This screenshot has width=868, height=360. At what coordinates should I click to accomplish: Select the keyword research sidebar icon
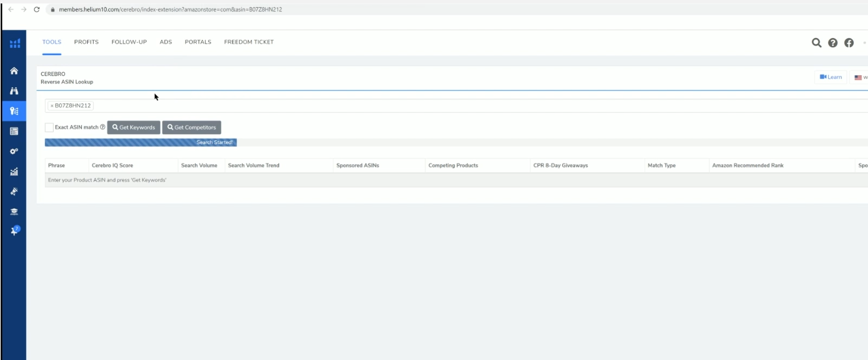pyautogui.click(x=14, y=111)
